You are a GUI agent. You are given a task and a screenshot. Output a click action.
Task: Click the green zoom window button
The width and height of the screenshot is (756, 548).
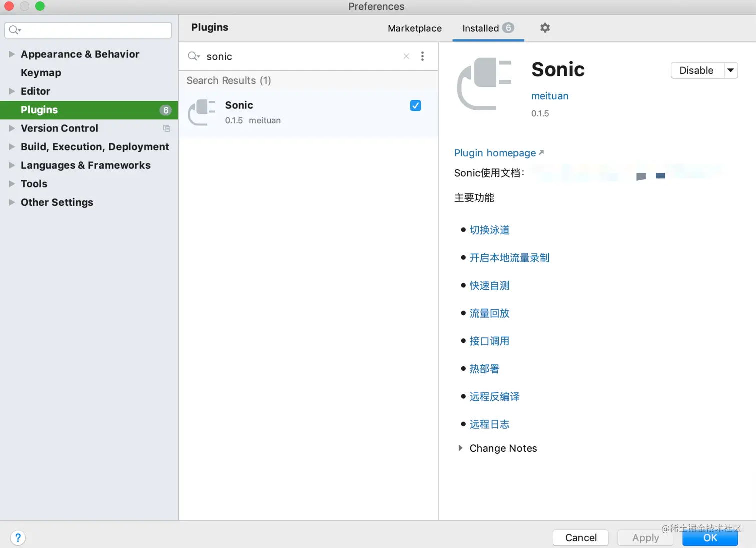click(40, 6)
